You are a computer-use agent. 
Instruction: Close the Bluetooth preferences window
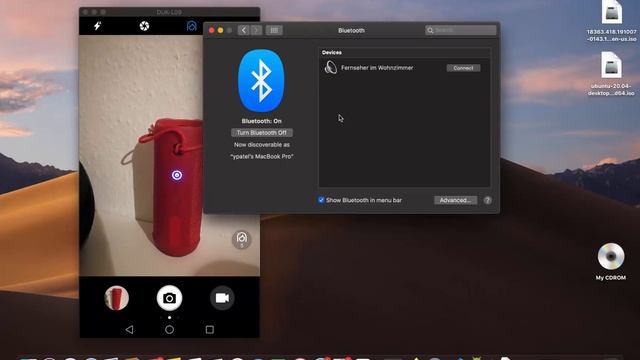(211, 30)
